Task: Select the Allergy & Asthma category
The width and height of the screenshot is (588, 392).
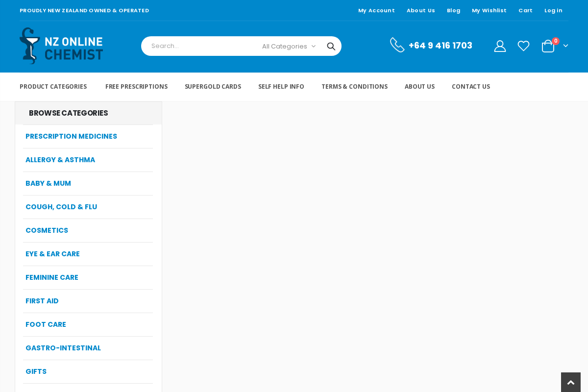Action: coord(60,159)
